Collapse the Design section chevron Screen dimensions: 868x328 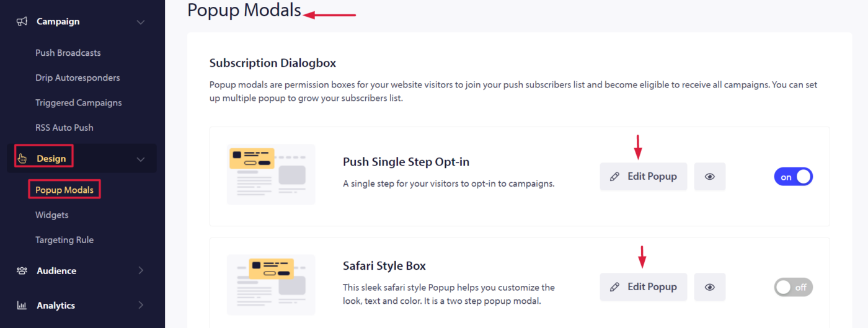(141, 159)
